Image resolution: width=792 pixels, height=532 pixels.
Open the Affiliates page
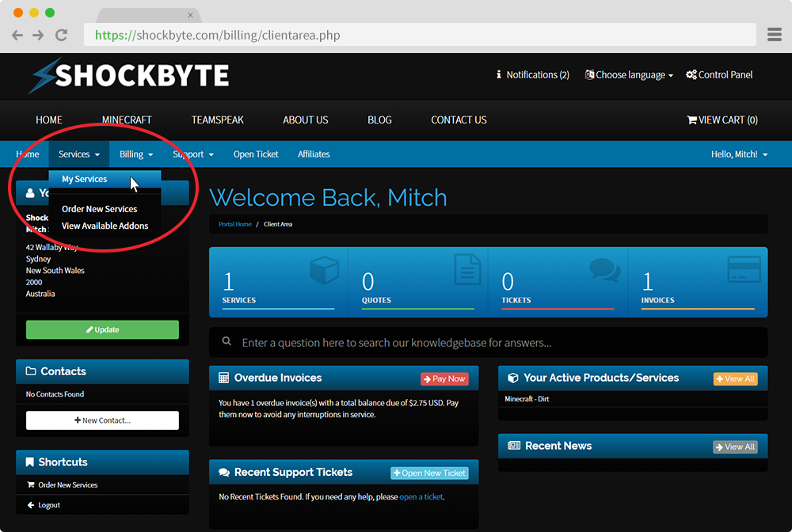314,154
